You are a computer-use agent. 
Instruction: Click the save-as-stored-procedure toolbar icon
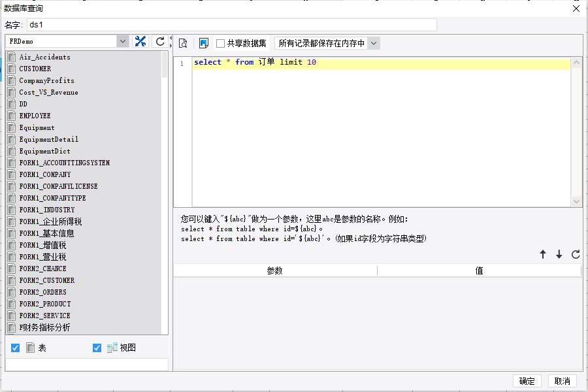[204, 44]
